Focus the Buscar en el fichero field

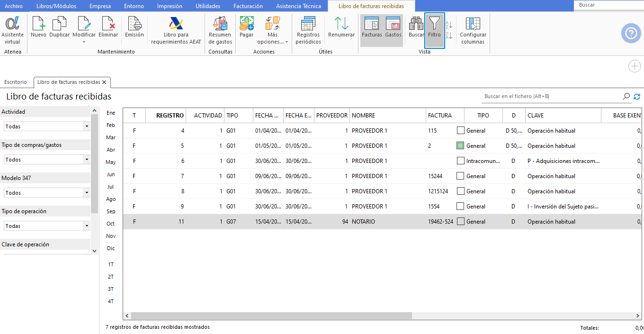552,96
